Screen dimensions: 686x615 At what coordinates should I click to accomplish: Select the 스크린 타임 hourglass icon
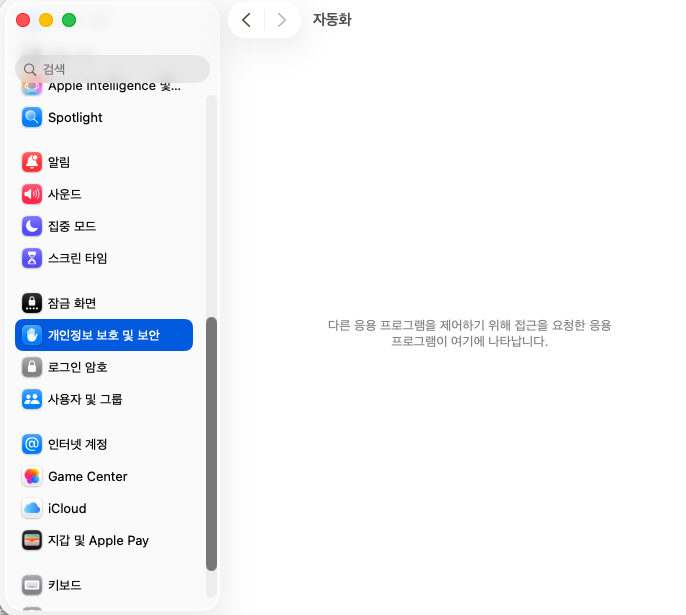[x=32, y=258]
